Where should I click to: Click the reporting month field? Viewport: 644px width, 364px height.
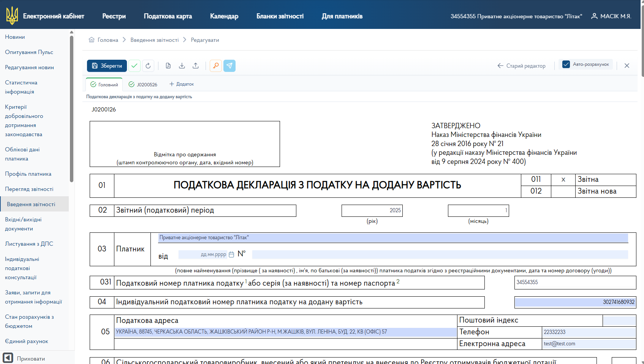(478, 210)
